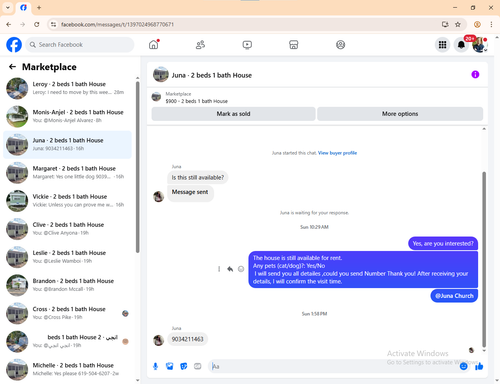Click the install/cast icon in address bar
Viewport: 500px width, 384px height.
445,24
